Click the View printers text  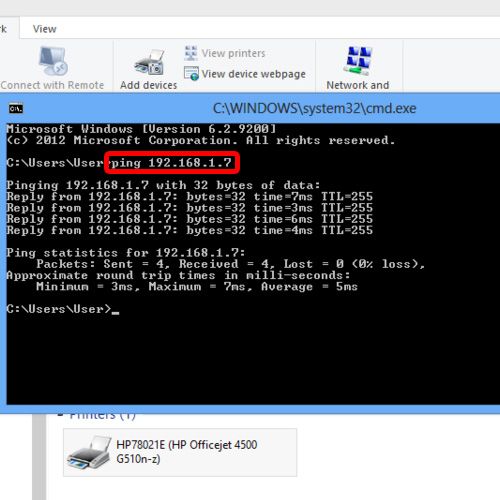(233, 53)
